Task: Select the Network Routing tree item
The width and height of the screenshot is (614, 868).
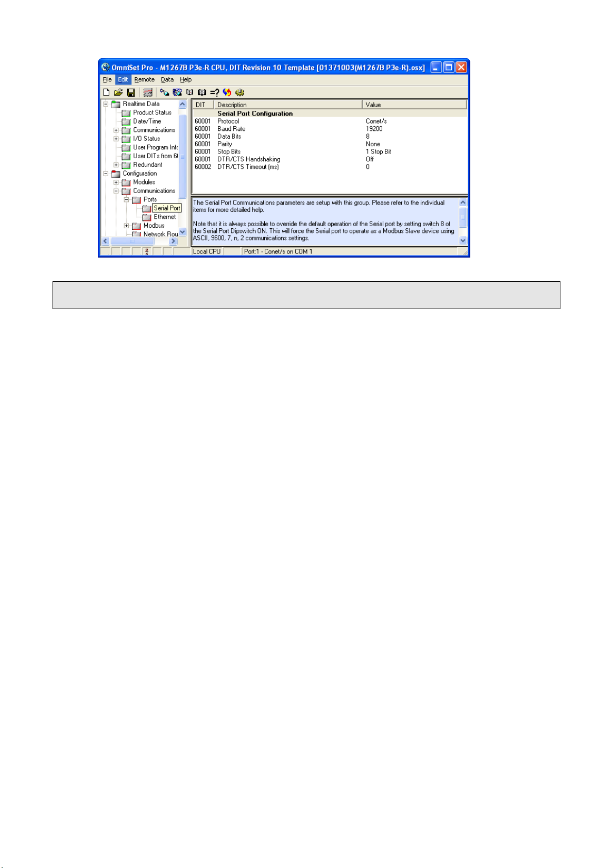Action: click(160, 234)
